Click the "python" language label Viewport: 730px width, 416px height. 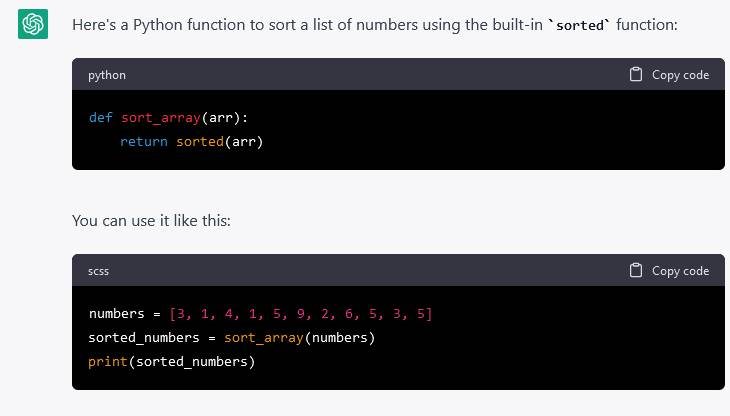107,75
